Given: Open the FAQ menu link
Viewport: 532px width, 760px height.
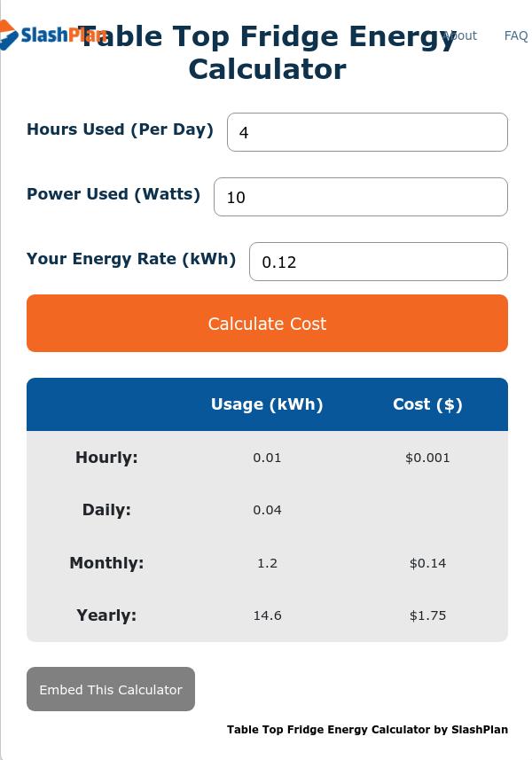Looking at the screenshot, I should coord(515,35).
